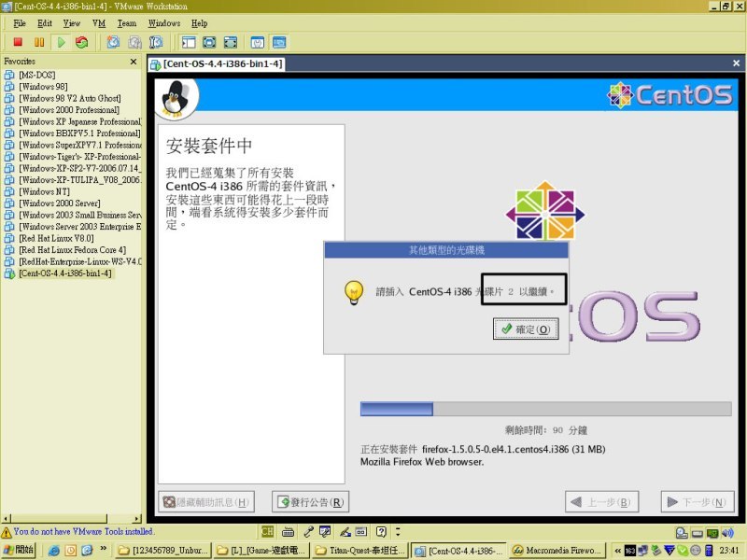Screen dimensions: 747x560
Task: Click the red Power Off toolbar icon
Action: point(18,42)
